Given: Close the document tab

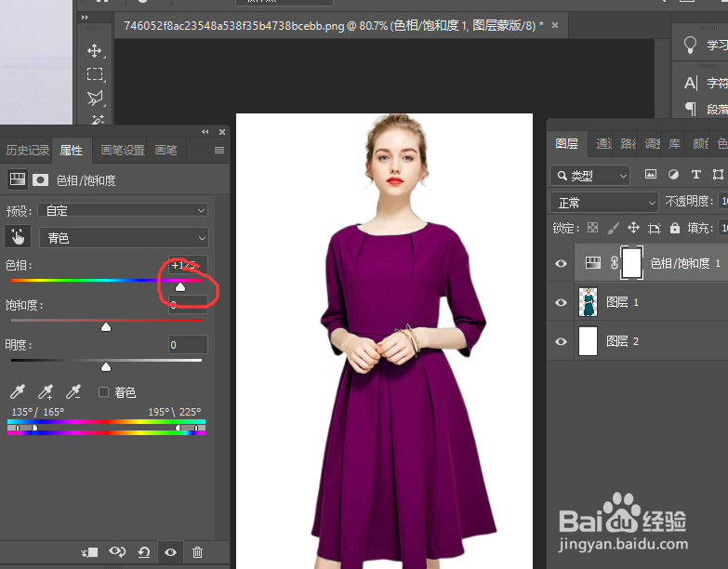Looking at the screenshot, I should tap(555, 25).
